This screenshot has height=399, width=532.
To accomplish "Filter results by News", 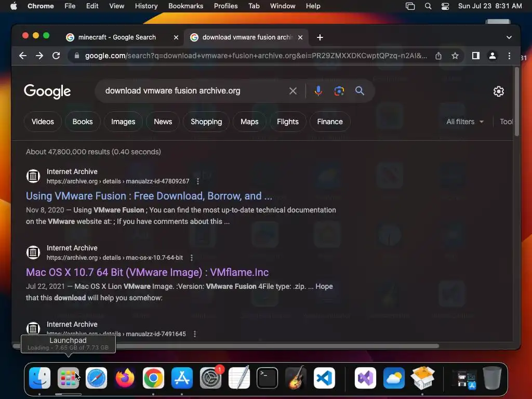I will pyautogui.click(x=163, y=122).
